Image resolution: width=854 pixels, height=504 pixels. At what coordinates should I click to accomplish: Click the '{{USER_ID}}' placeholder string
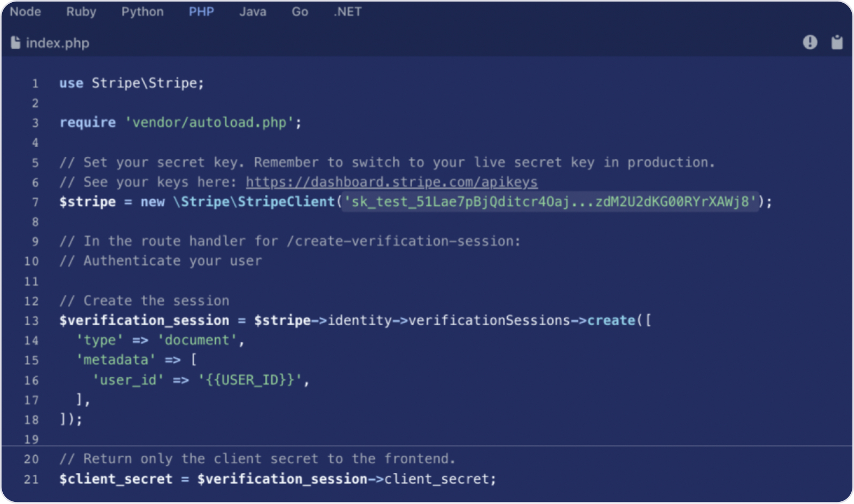(250, 380)
